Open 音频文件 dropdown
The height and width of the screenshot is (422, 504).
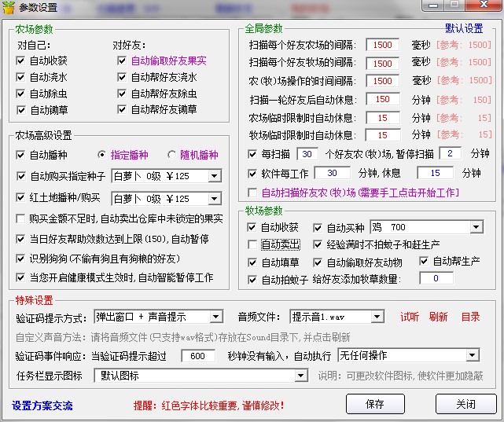(x=377, y=317)
